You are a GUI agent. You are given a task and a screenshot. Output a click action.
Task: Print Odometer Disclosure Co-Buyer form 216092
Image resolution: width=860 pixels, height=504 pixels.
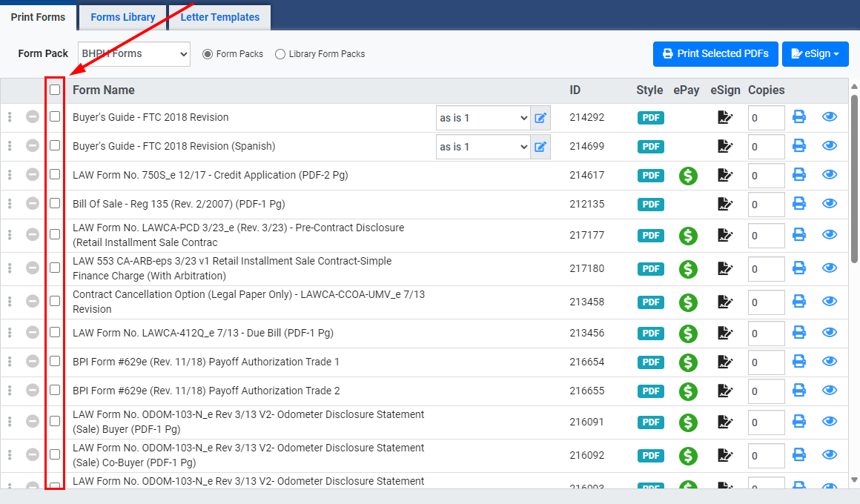tap(799, 454)
